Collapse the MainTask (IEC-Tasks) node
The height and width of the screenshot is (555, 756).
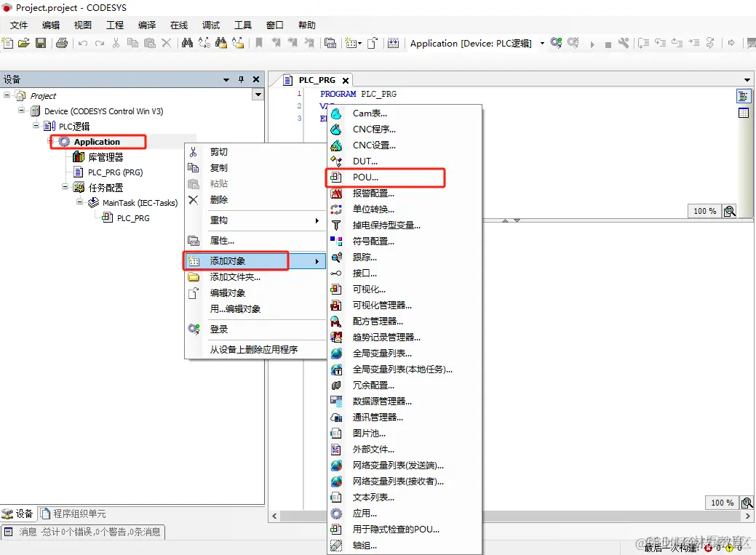click(79, 202)
